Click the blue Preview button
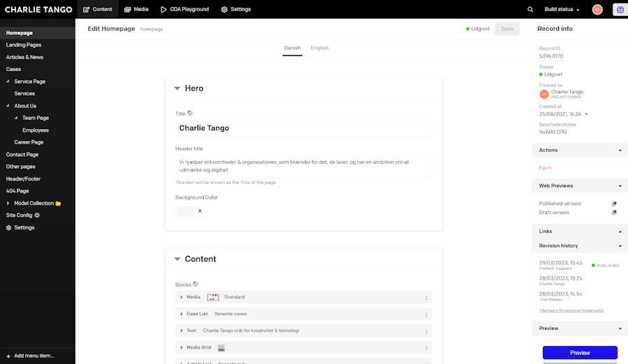 click(580, 353)
